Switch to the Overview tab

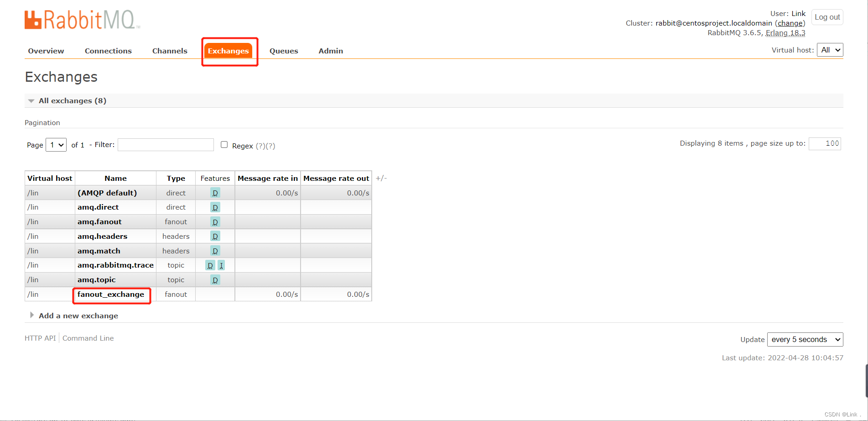(x=46, y=51)
